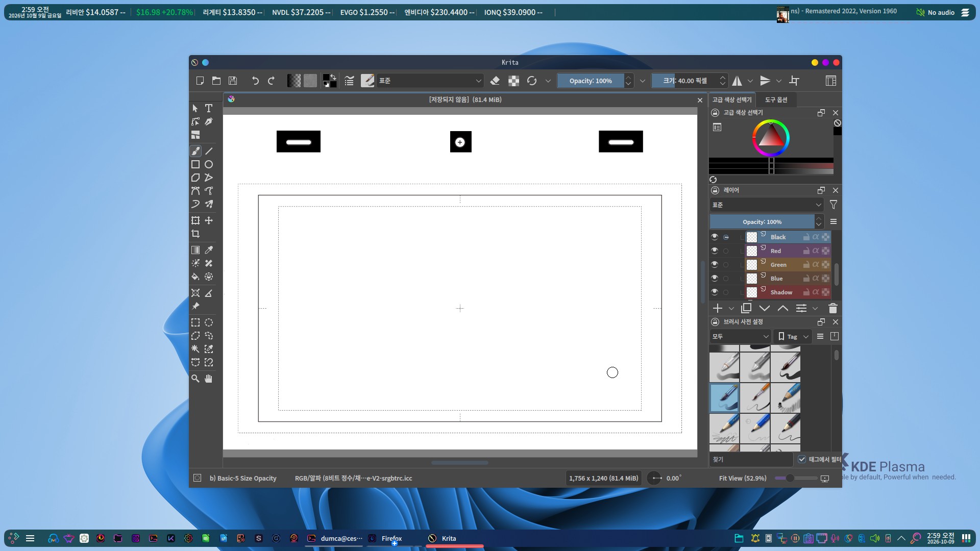The image size is (980, 551).
Task: Open the Tag dropdown in brush presets
Action: tap(793, 336)
